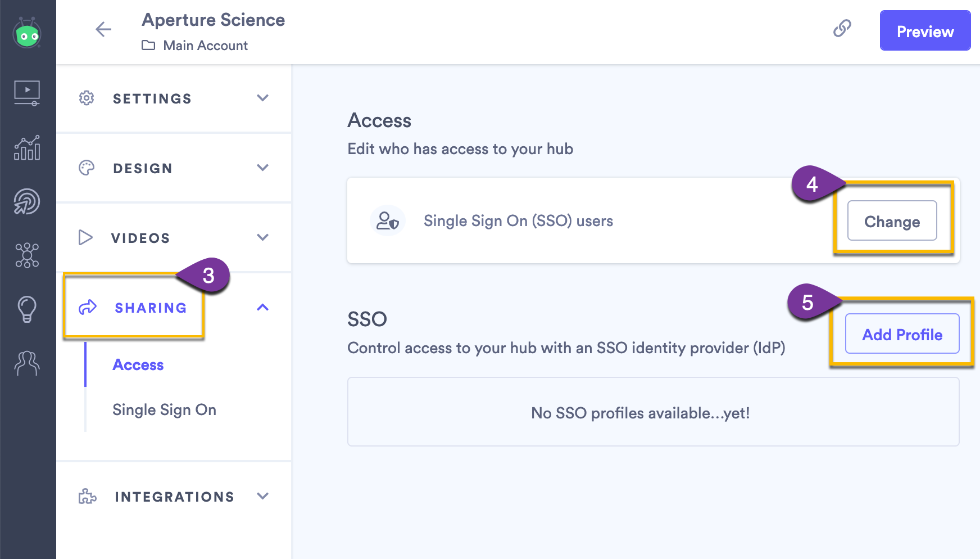Click the target with cursor icon
980x559 pixels.
pyautogui.click(x=27, y=201)
